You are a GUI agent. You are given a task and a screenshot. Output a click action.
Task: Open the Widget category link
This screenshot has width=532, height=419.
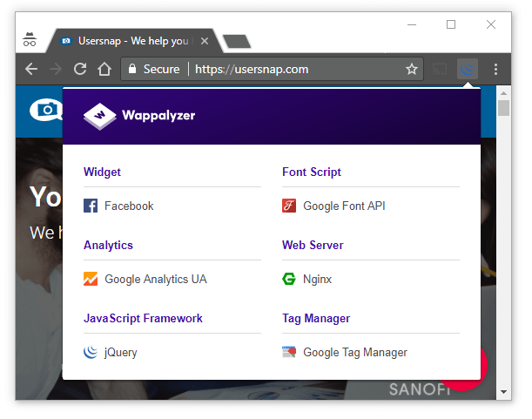point(102,172)
